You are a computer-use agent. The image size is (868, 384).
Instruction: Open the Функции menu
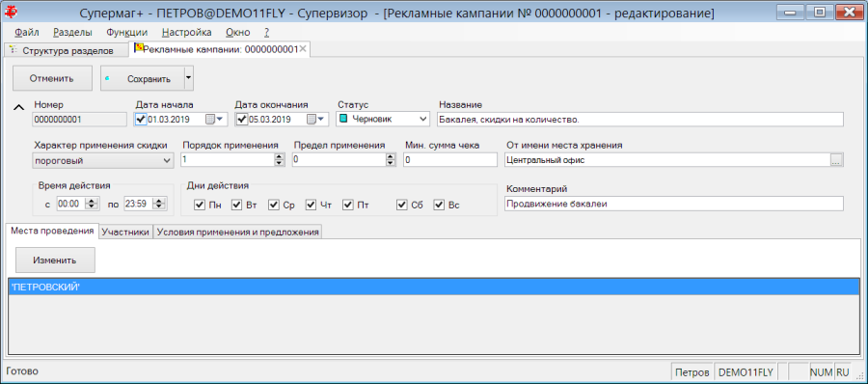(x=126, y=32)
